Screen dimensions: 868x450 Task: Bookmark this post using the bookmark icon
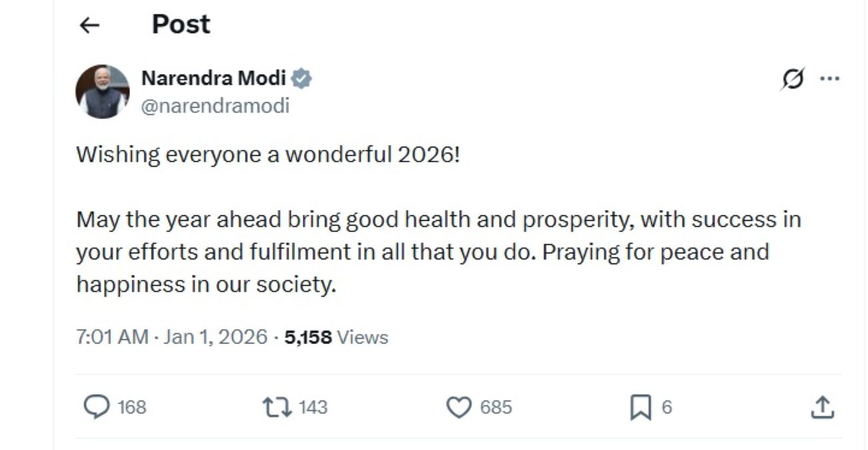point(640,407)
